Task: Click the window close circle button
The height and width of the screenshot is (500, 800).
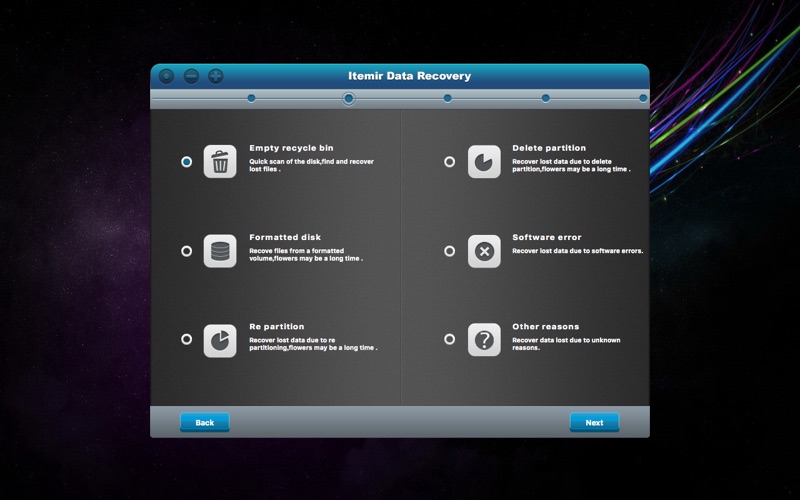Action: 166,77
